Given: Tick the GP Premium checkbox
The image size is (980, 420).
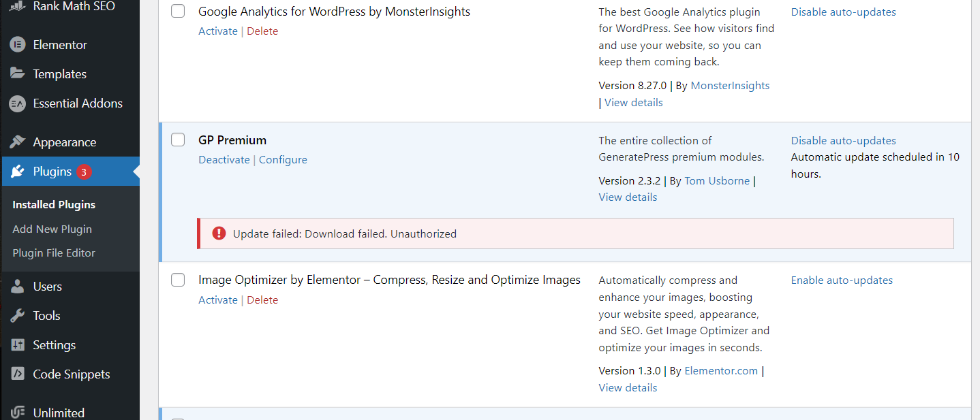Looking at the screenshot, I should [178, 140].
